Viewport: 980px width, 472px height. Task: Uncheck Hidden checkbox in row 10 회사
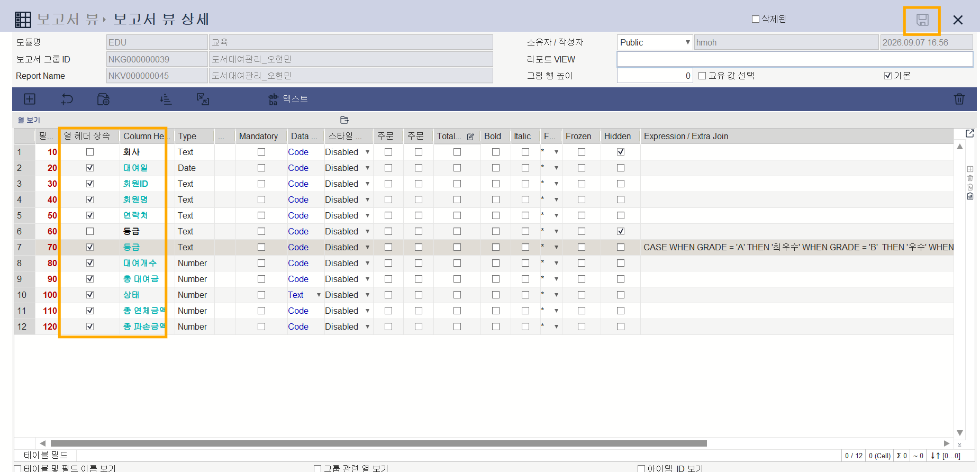pyautogui.click(x=621, y=152)
